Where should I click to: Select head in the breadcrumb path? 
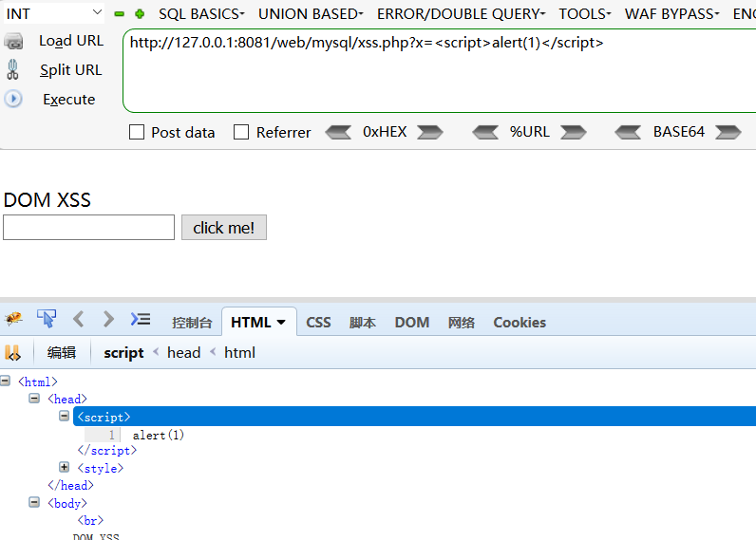coord(183,353)
